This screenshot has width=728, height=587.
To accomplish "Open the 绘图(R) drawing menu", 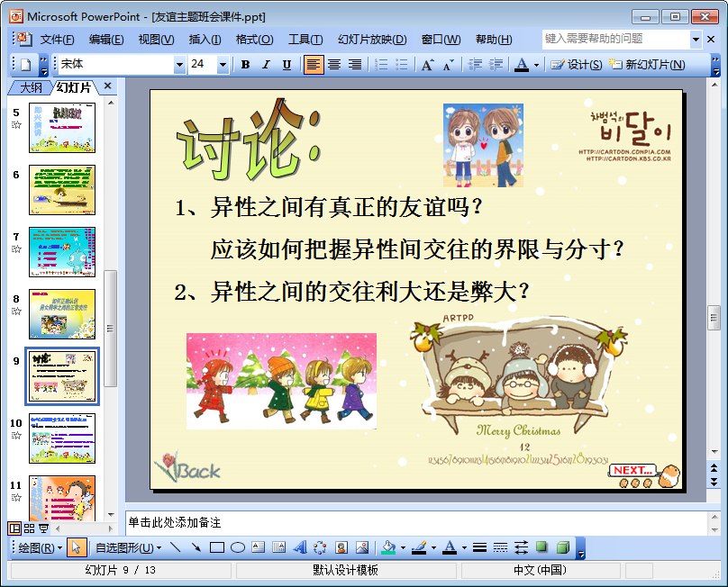I will click(40, 548).
